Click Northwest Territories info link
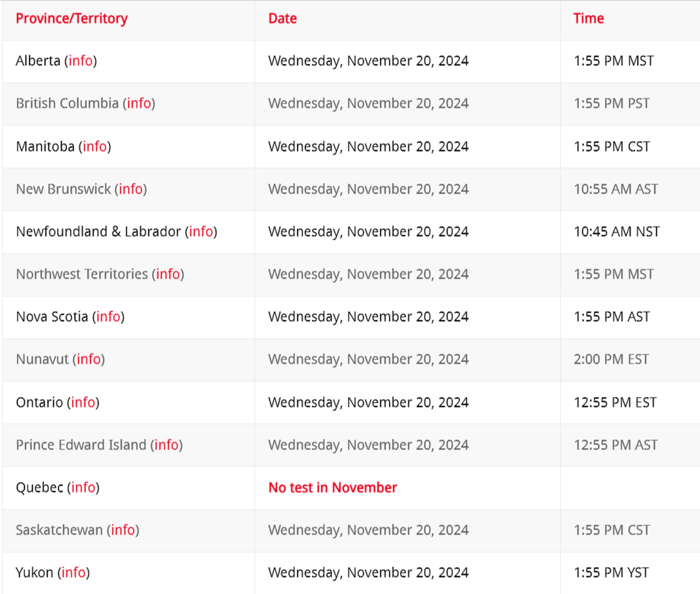This screenshot has width=700, height=594. click(167, 274)
